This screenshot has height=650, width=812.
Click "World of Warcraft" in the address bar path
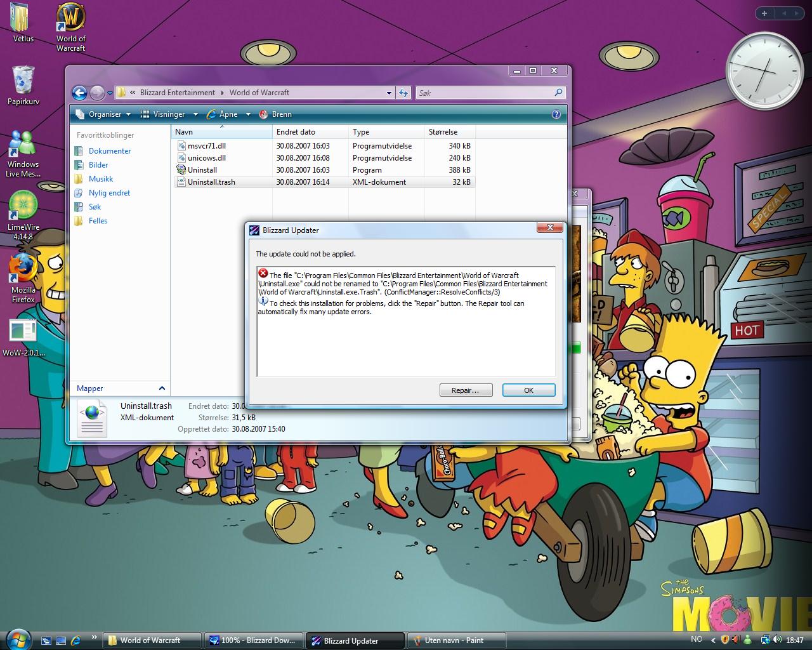(259, 93)
